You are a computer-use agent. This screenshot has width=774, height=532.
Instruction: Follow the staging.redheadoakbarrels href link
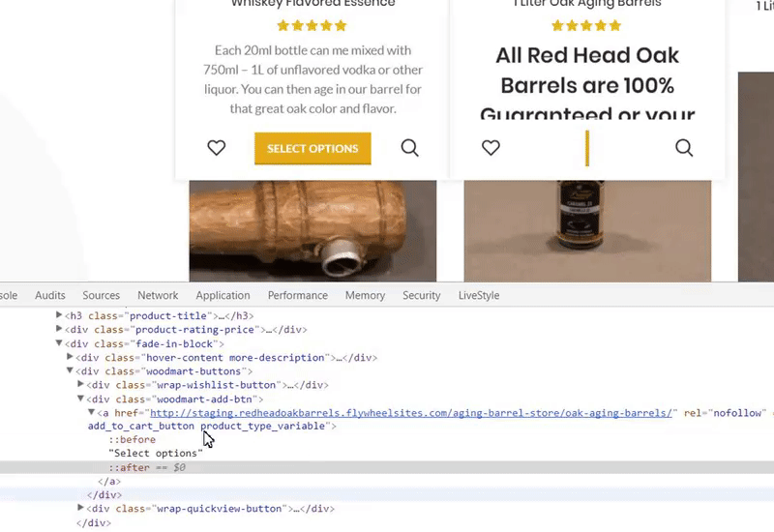click(x=410, y=413)
